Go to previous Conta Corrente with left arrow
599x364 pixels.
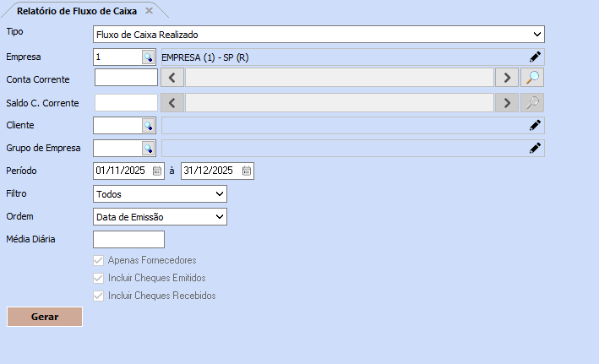[172, 78]
